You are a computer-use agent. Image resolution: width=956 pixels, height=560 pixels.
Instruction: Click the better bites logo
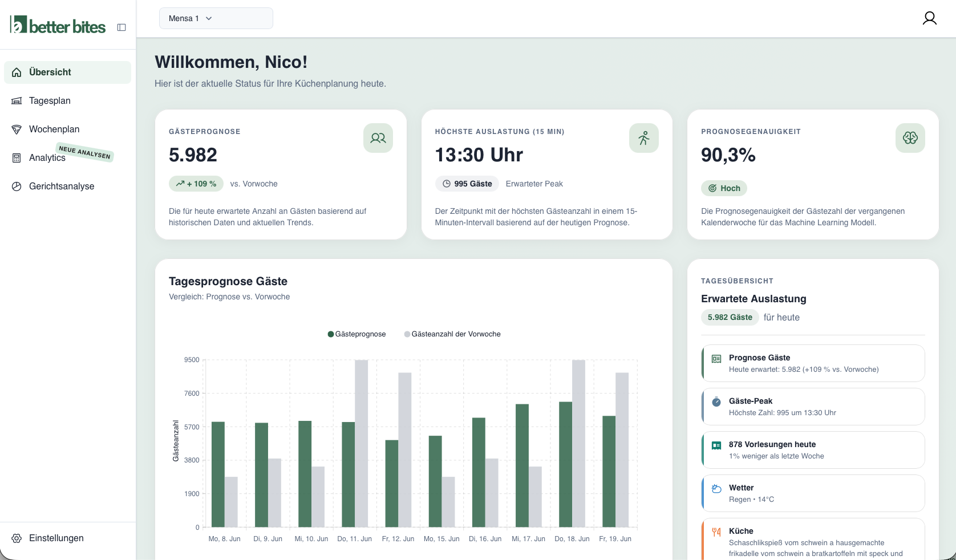pyautogui.click(x=58, y=25)
